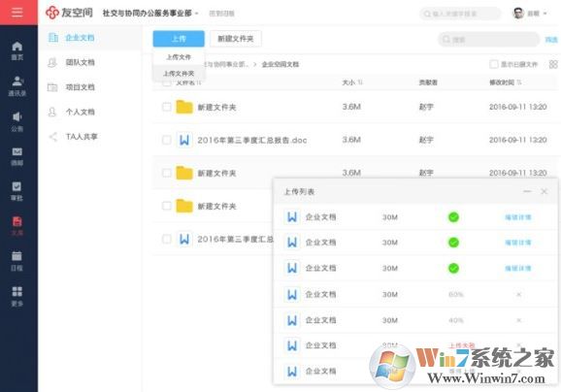Cancel the upload at 60%
The width and height of the screenshot is (561, 392).
coord(519,294)
